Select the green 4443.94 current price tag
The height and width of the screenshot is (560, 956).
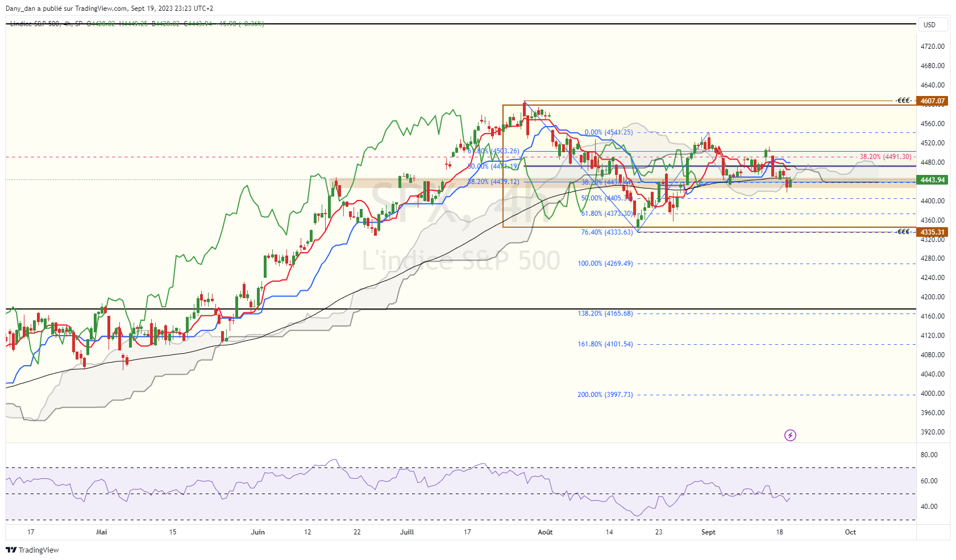click(x=932, y=180)
